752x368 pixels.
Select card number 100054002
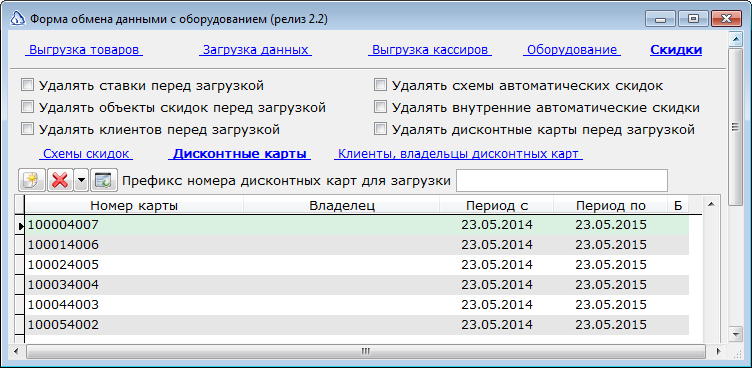click(x=63, y=325)
